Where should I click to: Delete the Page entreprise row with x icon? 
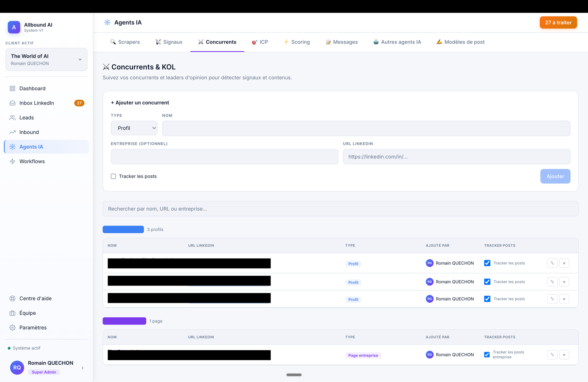(564, 355)
